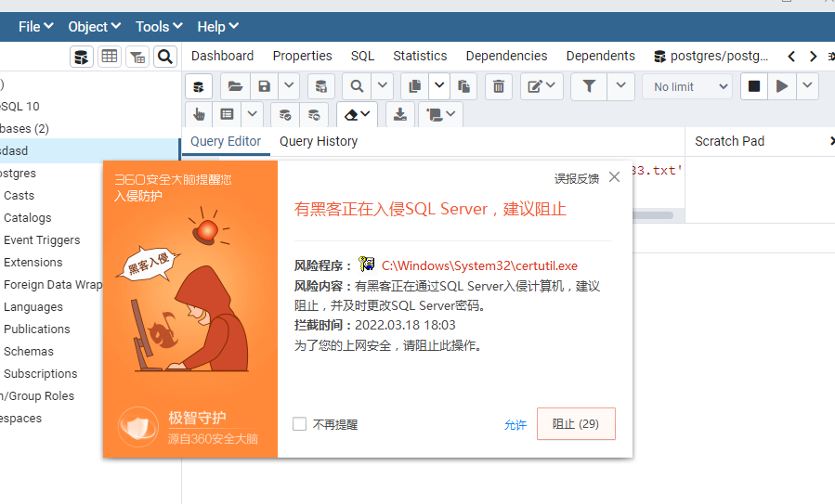Image resolution: width=835 pixels, height=504 pixels.
Task: Open the Query Tool from browser toolbar
Action: tap(82, 57)
